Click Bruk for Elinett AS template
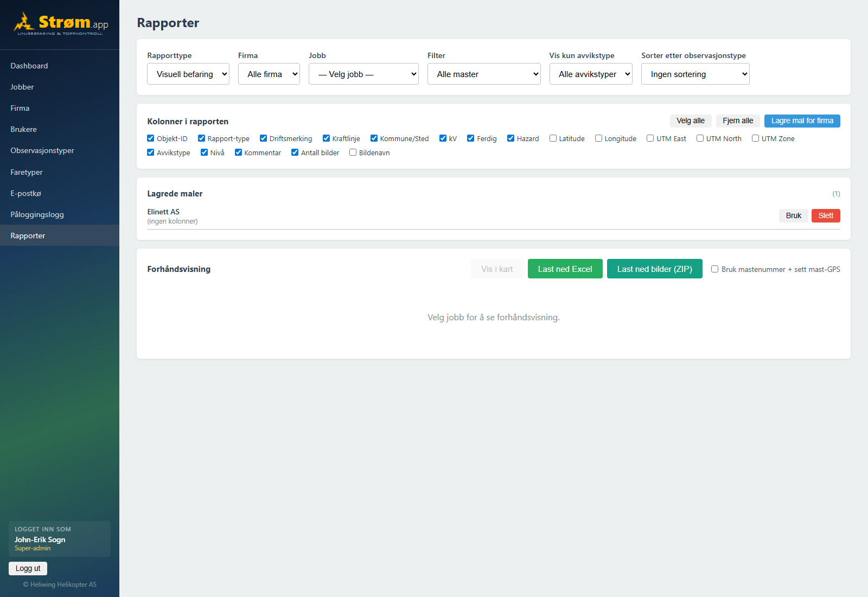This screenshot has height=597, width=868. pyautogui.click(x=794, y=215)
